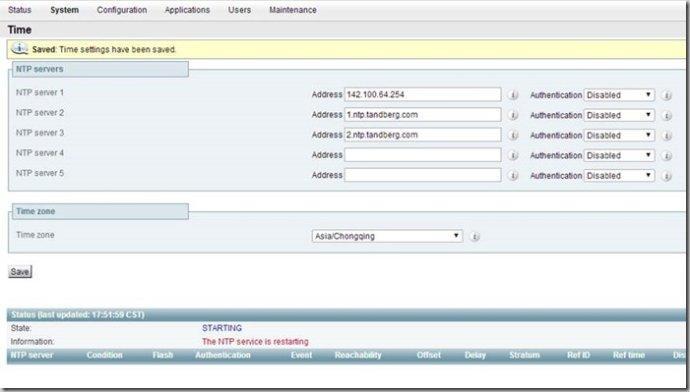Open Authentication dropdown for NTP server 5
This screenshot has height=392, width=690.
point(619,176)
